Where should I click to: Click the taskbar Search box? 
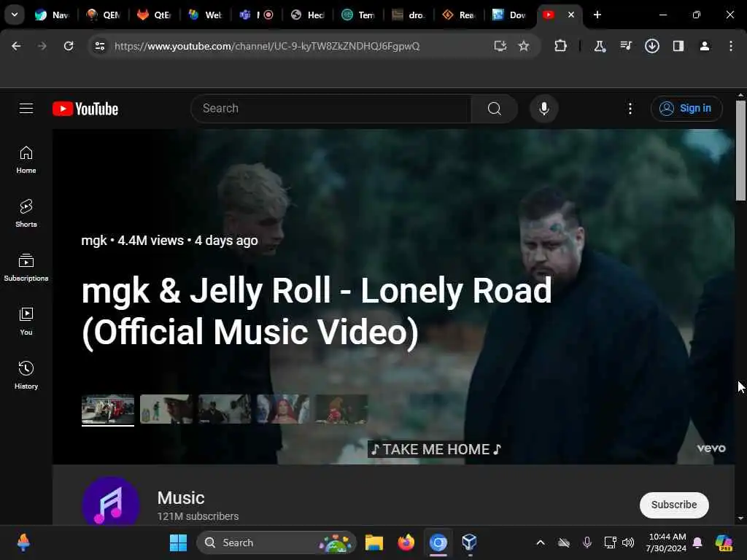point(276,542)
